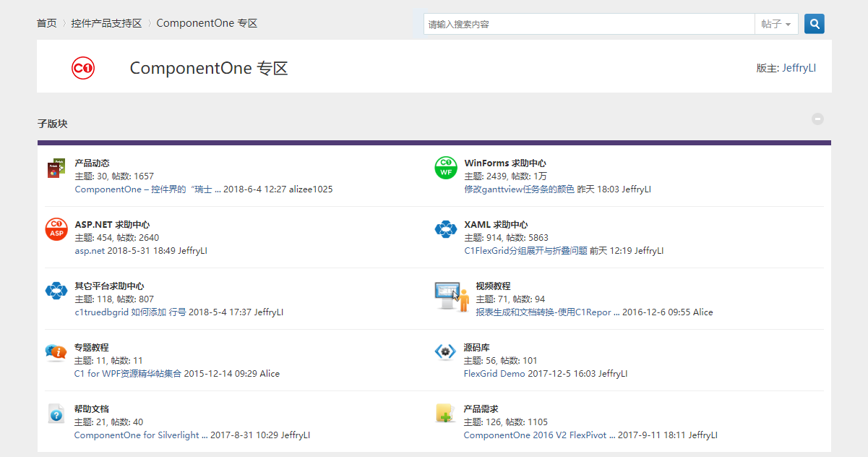Open post '修改ganttview任务条的颜色'
The height and width of the screenshot is (457, 868).
point(520,189)
